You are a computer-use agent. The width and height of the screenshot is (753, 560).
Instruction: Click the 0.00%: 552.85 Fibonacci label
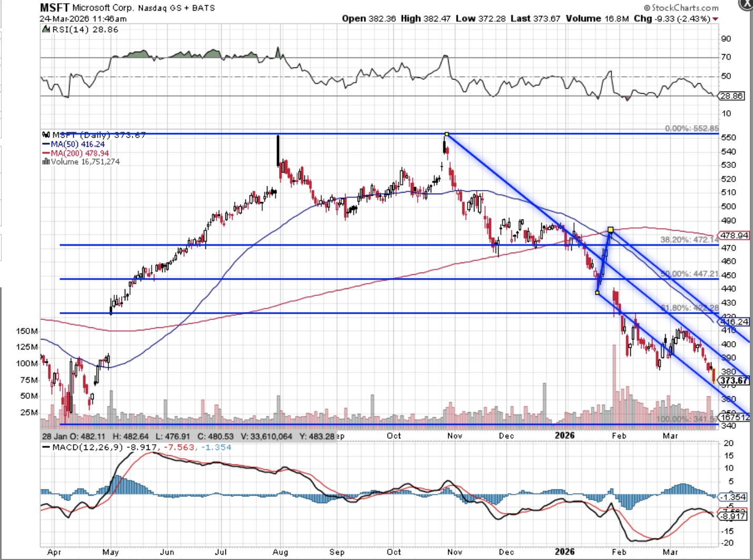coord(691,128)
